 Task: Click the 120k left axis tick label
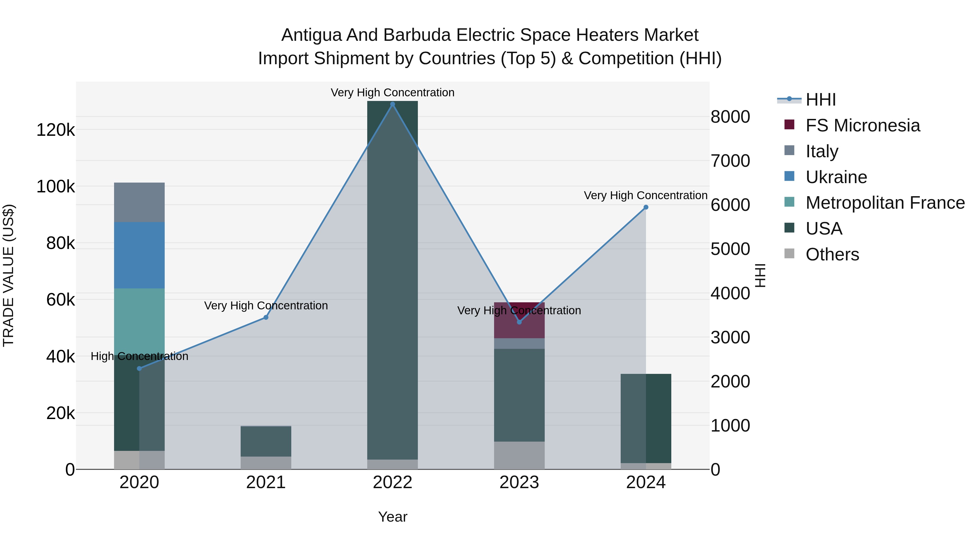[56, 130]
